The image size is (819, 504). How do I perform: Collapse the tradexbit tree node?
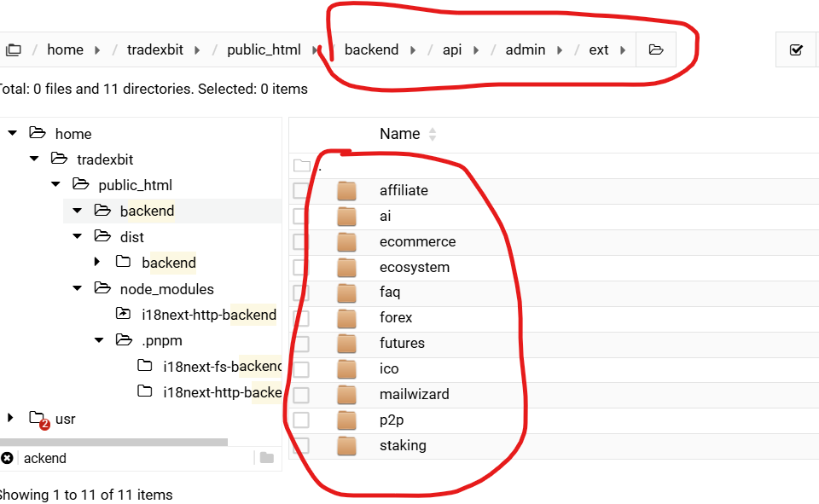(x=34, y=159)
